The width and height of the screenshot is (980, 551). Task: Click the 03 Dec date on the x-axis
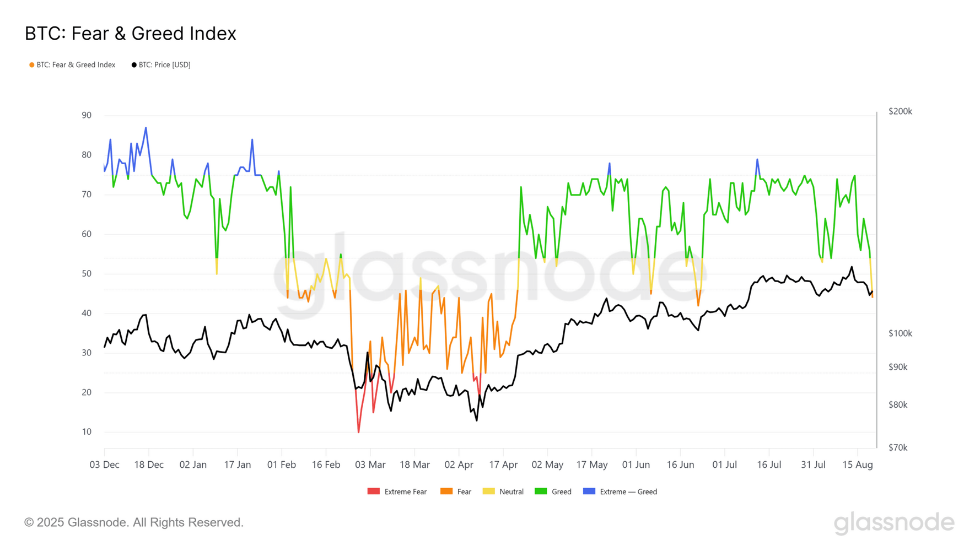coord(104,465)
